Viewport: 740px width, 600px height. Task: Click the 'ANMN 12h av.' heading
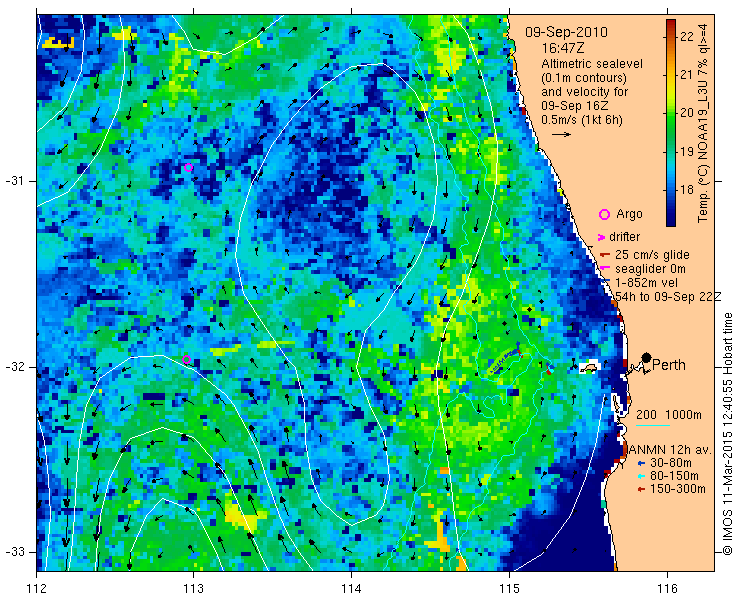670,449
